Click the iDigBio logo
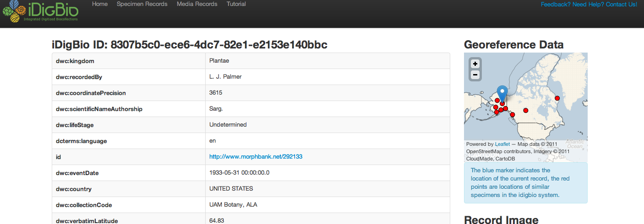 40,11
